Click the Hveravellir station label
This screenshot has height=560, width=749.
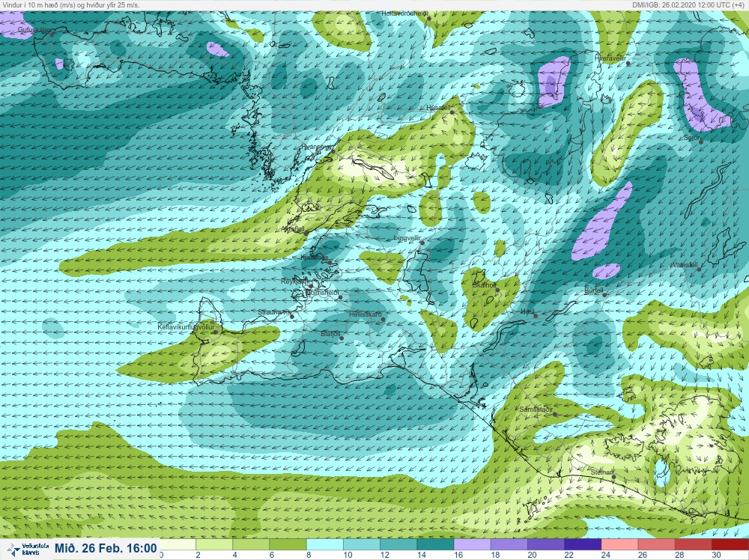coord(610,58)
